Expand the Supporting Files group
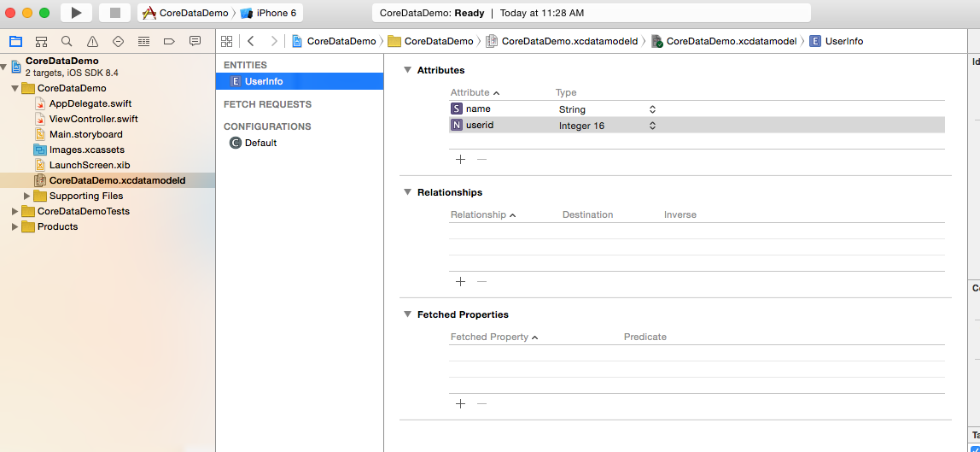The height and width of the screenshot is (452, 980). point(26,197)
